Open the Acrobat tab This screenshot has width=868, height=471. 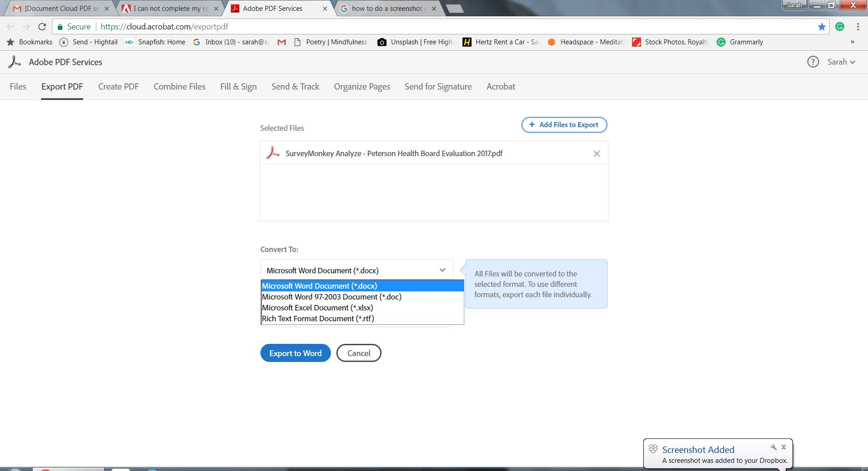501,86
